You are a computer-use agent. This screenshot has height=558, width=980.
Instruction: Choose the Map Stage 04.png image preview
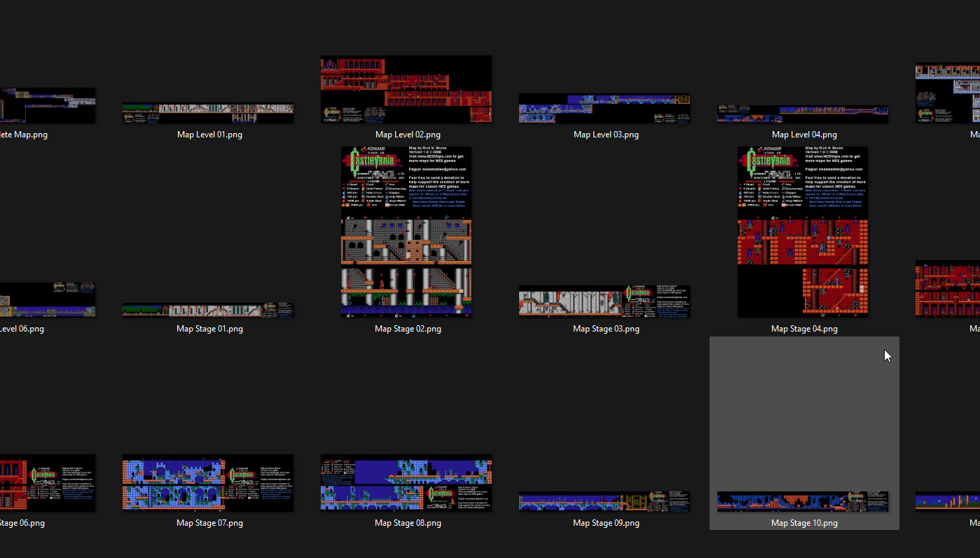coord(803,231)
